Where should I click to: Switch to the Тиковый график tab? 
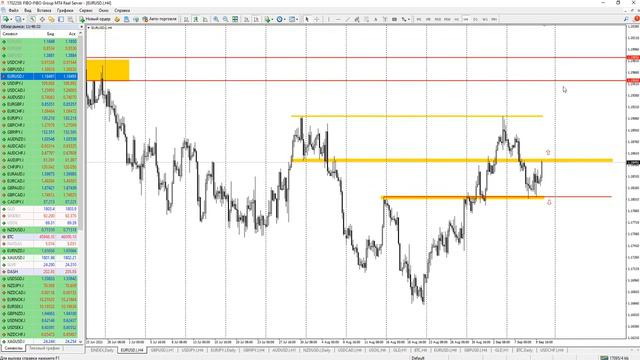[x=44, y=348]
